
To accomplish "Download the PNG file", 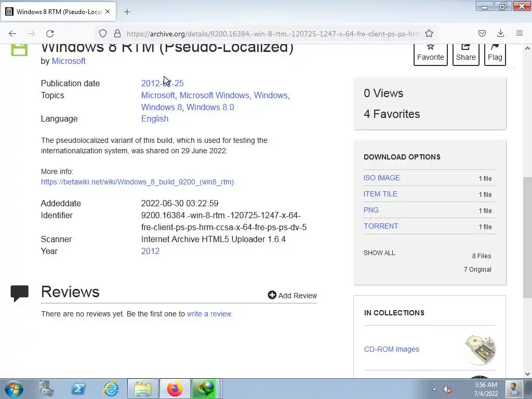I will tap(371, 210).
